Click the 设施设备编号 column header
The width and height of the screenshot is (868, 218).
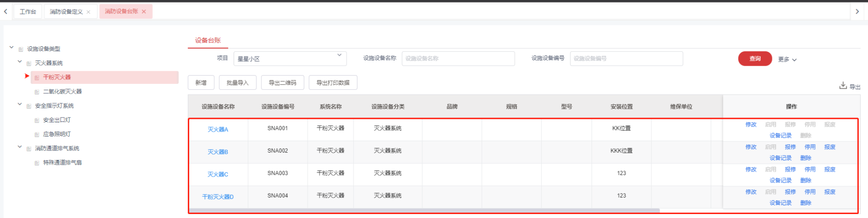point(278,107)
